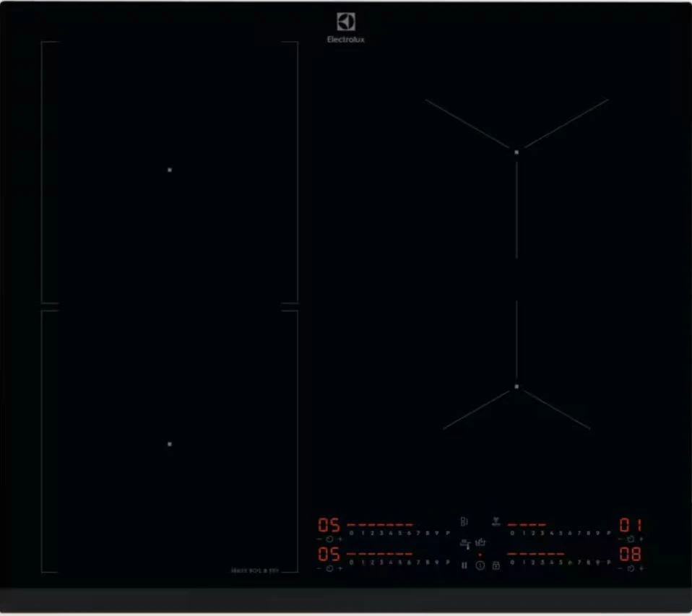The width and height of the screenshot is (692, 616).
Task: Tap timer clock icon under bottom-left 05
Action: tap(329, 568)
